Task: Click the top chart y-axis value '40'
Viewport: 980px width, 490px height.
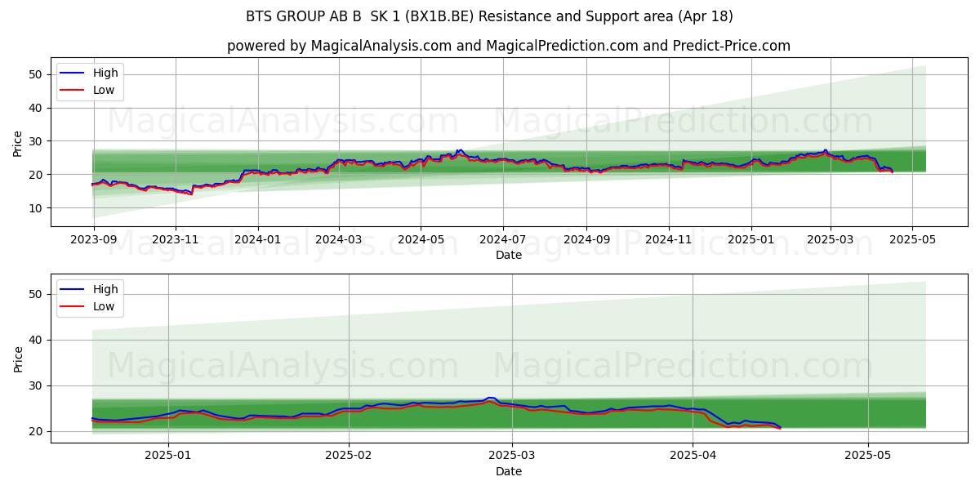Action: [38, 108]
